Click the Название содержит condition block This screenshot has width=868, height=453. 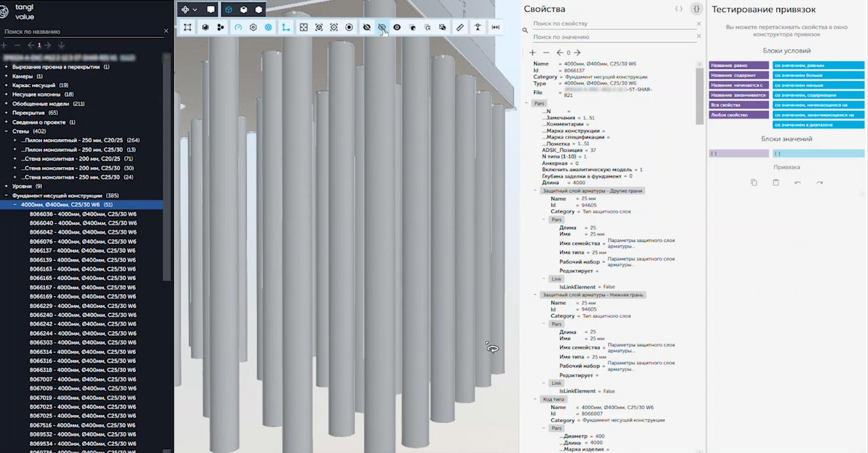738,75
